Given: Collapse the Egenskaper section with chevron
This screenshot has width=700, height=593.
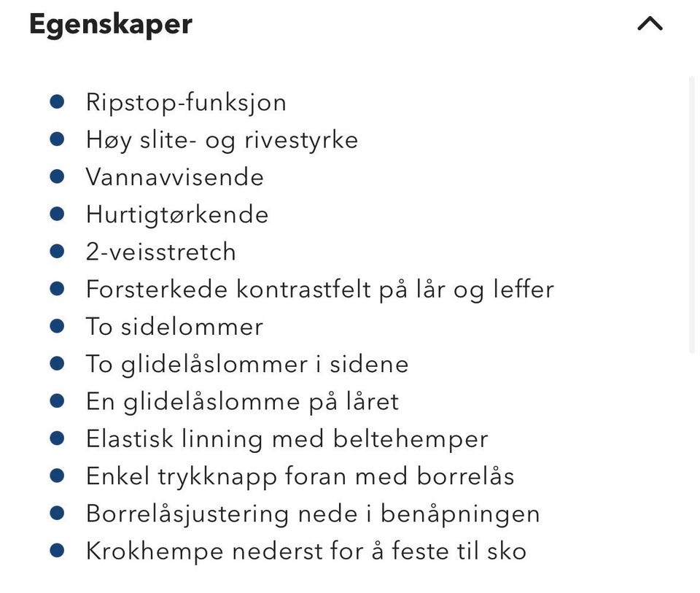Looking at the screenshot, I should 650,23.
